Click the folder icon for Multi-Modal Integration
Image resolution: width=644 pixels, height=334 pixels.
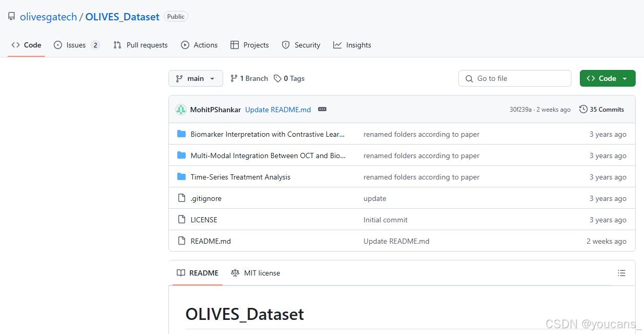[181, 156]
